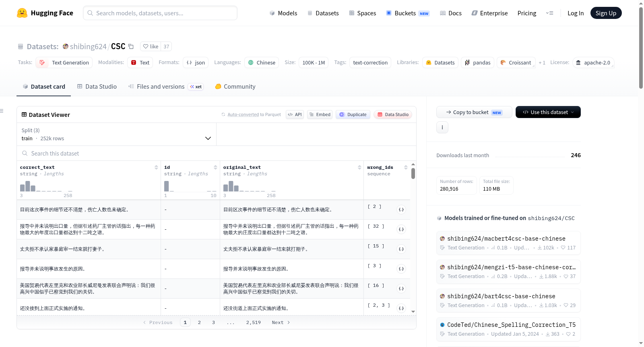
Task: Select the json format tag
Action: click(196, 62)
